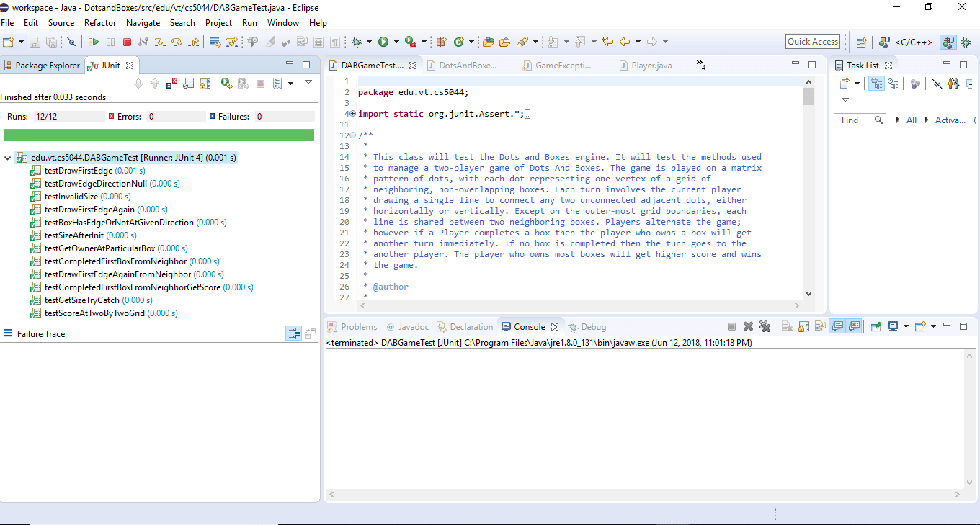Select the testGetSizeTryCatch test result

pyautogui.click(x=91, y=300)
